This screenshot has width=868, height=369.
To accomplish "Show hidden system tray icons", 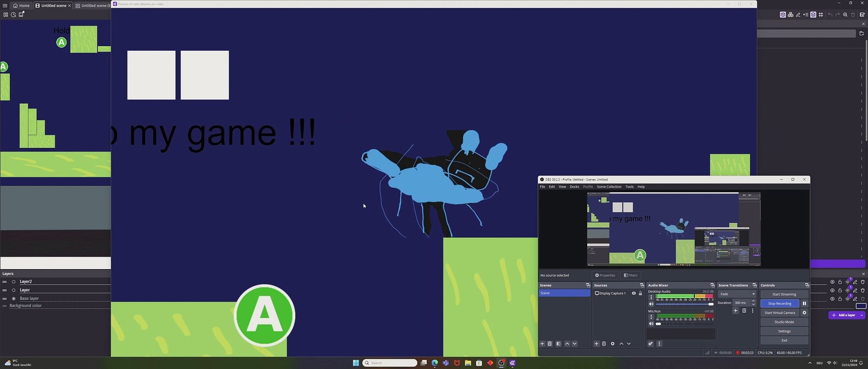I will (810, 363).
